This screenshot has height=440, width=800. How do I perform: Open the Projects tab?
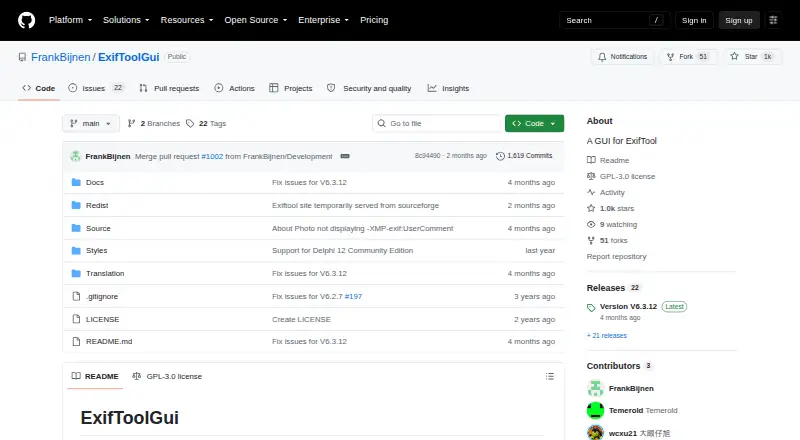291,88
